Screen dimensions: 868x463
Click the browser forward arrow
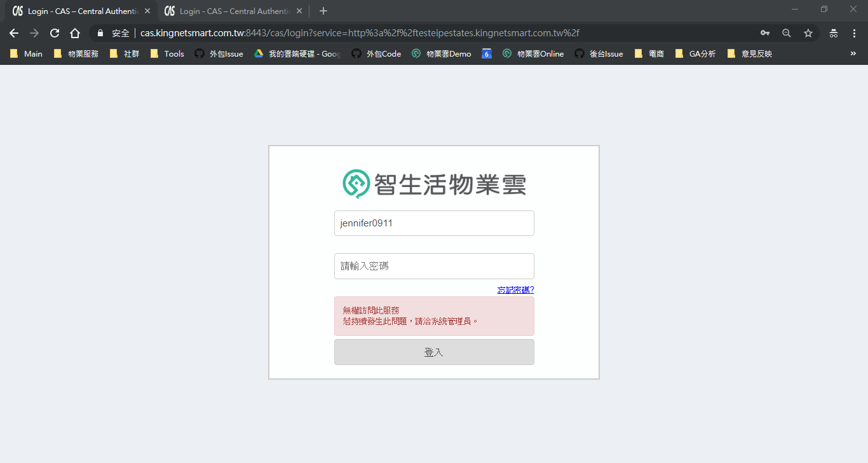pyautogui.click(x=34, y=33)
